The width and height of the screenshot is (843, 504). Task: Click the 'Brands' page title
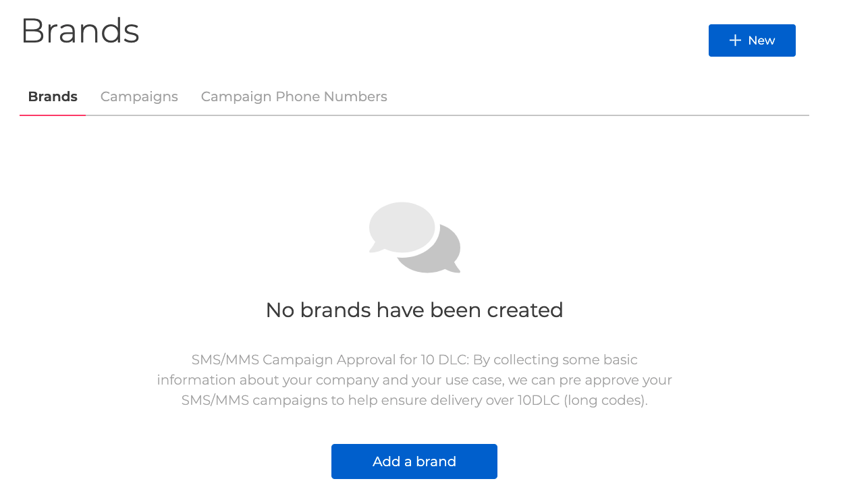pyautogui.click(x=80, y=31)
